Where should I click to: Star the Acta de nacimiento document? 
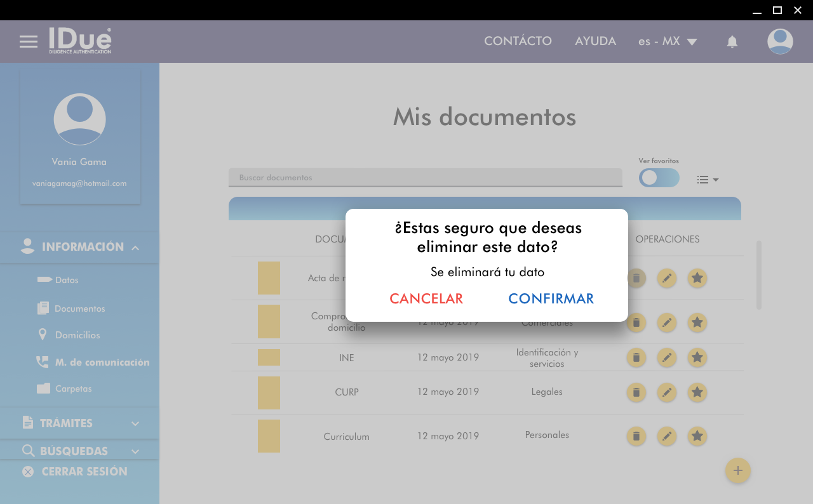[697, 278]
